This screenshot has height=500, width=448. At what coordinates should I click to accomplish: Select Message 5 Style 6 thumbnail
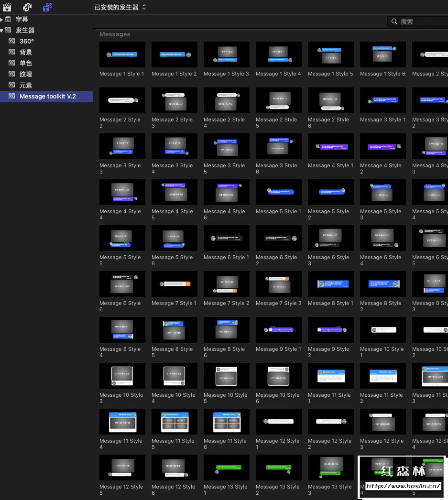175,238
